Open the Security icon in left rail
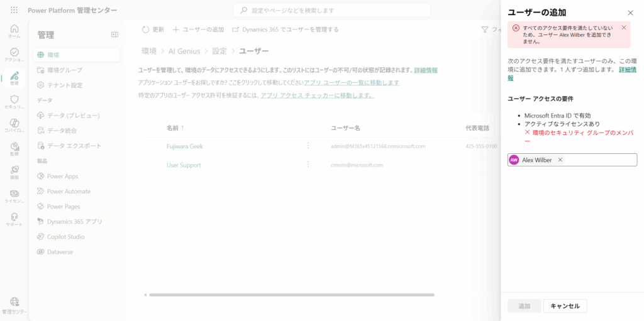644x321 pixels. (x=14, y=102)
